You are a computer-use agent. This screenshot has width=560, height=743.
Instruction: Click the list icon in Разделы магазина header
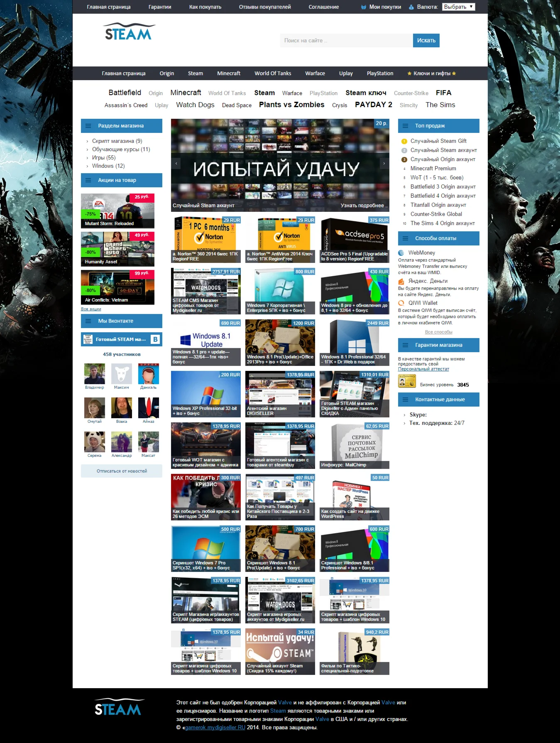tap(88, 126)
